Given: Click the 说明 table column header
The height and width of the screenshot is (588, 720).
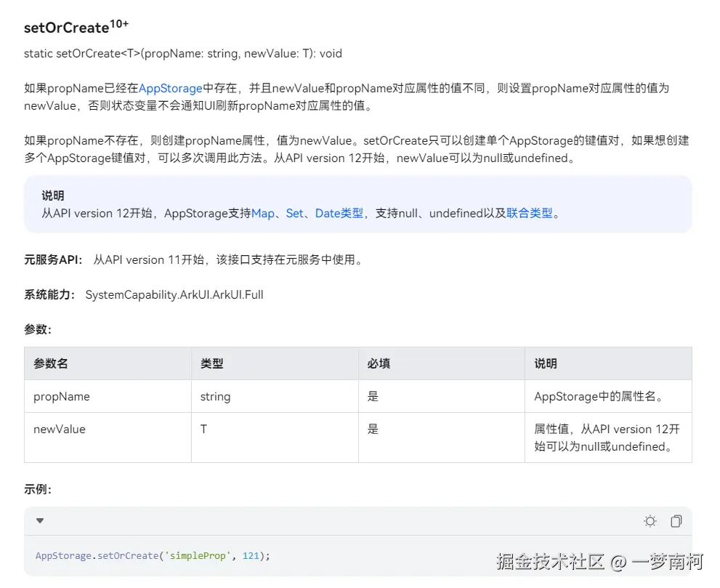Looking at the screenshot, I should [608, 363].
